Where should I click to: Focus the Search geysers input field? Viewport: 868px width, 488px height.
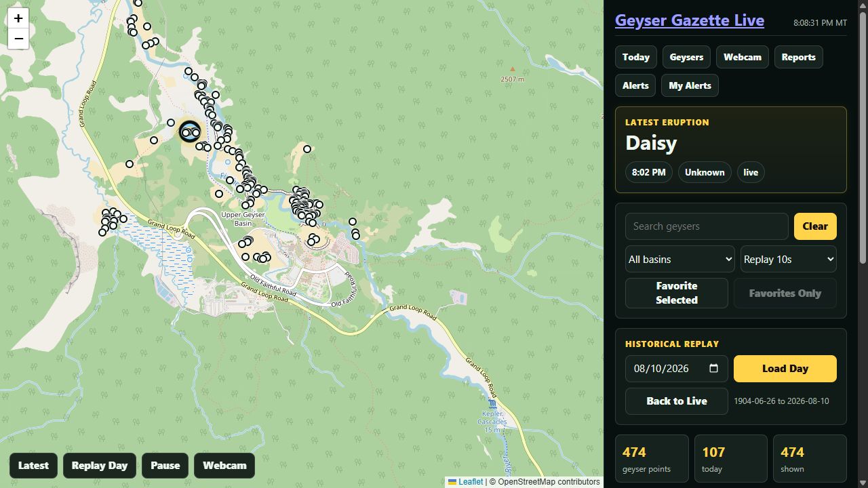707,226
